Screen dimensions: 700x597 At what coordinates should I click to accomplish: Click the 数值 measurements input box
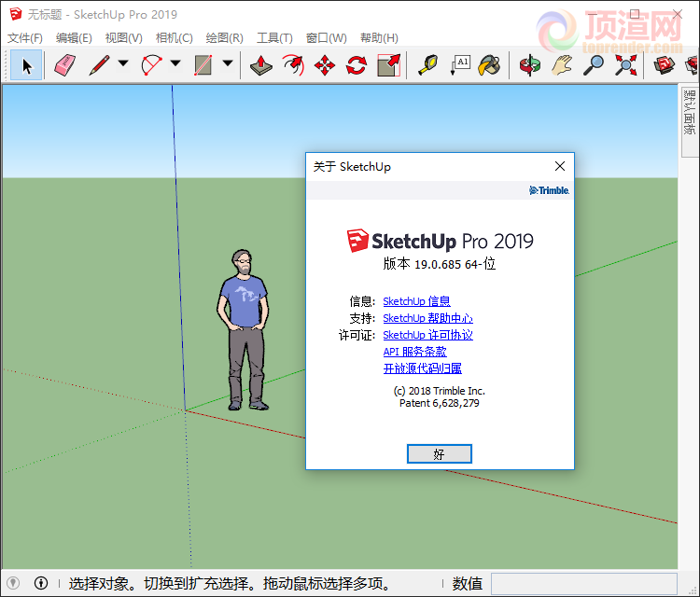pyautogui.click(x=584, y=584)
